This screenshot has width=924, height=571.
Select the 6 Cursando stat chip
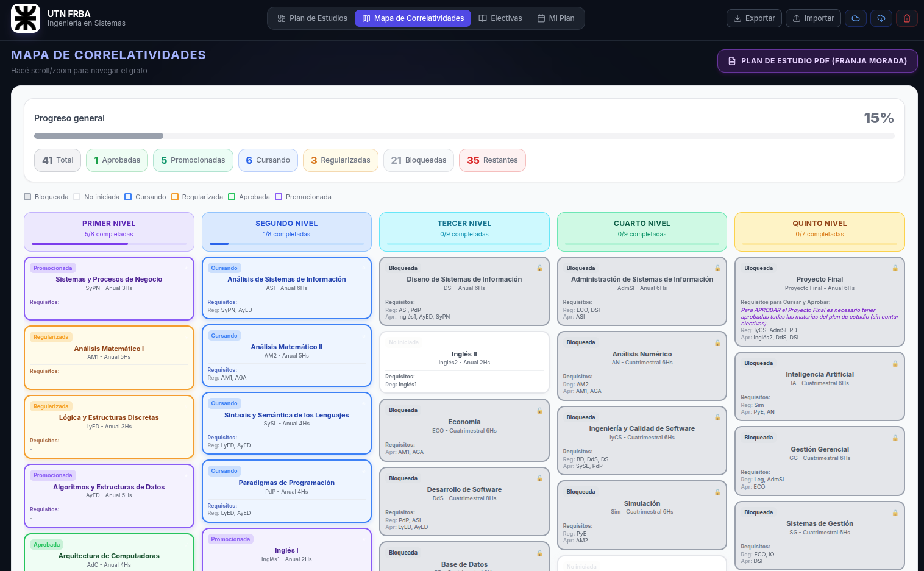268,160
